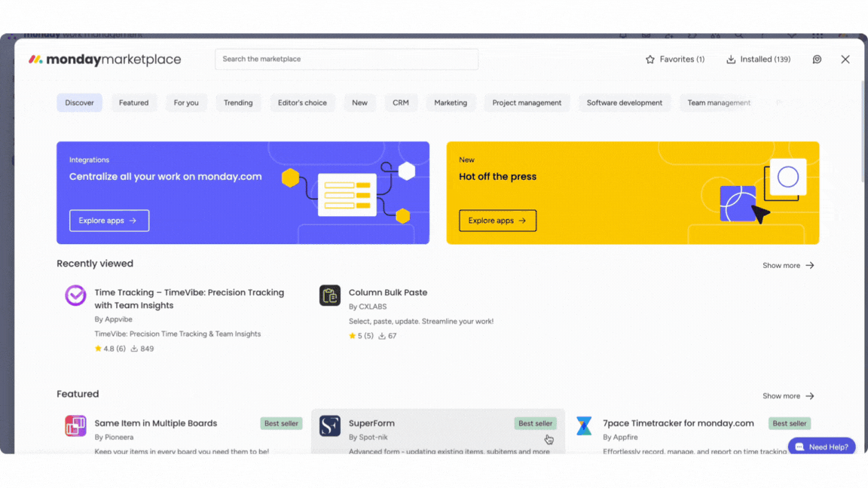Screen dimensions: 868x488
Task: Click the Column Bulk Paste app icon
Action: [330, 295]
